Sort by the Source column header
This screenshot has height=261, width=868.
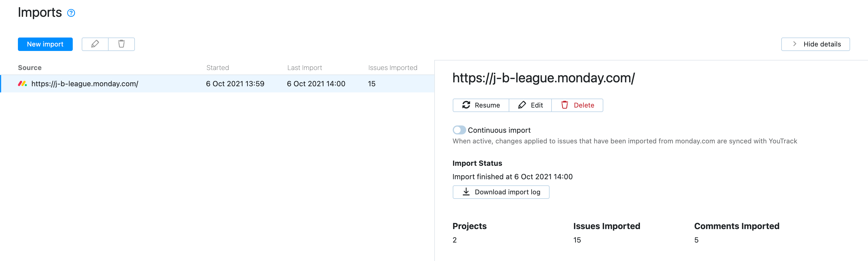click(30, 68)
